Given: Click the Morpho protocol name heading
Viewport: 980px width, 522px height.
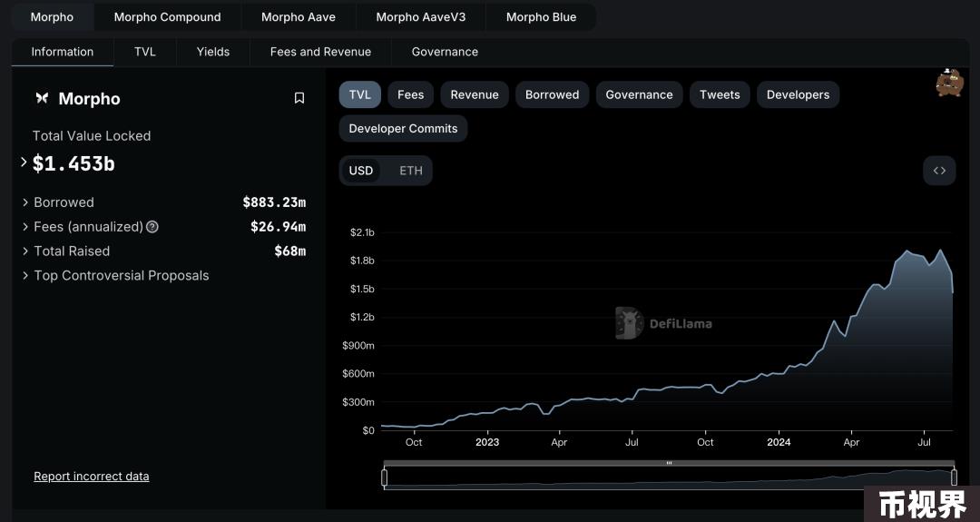Looking at the screenshot, I should pos(89,99).
